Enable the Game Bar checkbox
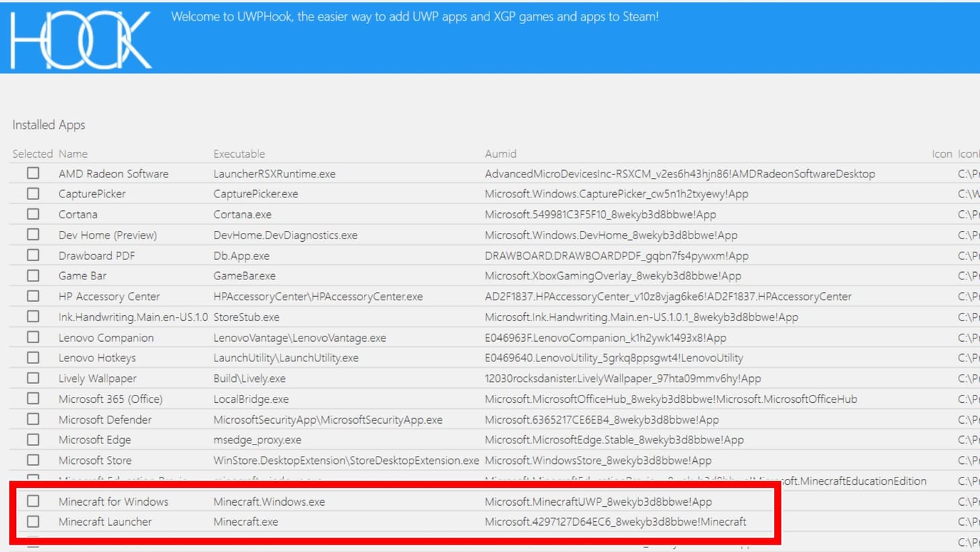980x552 pixels. point(33,275)
